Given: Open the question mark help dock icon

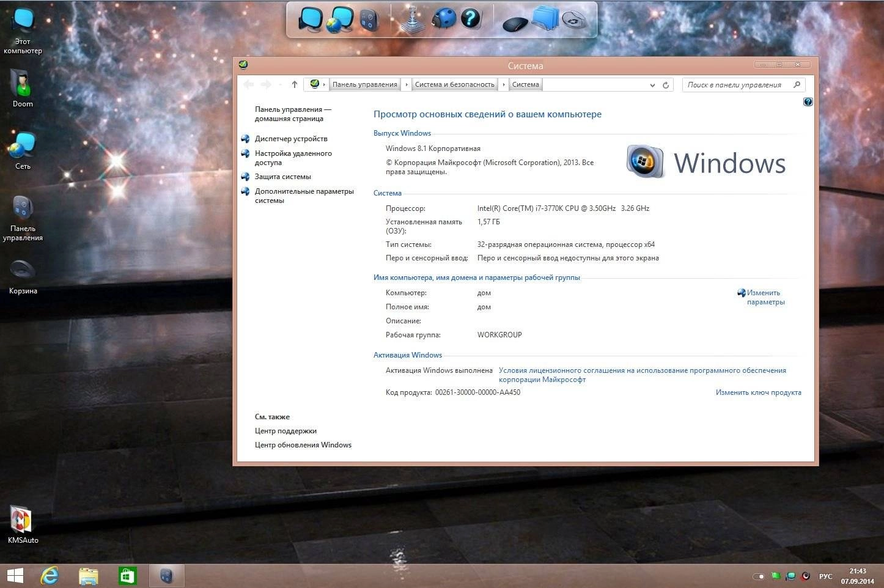Looking at the screenshot, I should 471,18.
